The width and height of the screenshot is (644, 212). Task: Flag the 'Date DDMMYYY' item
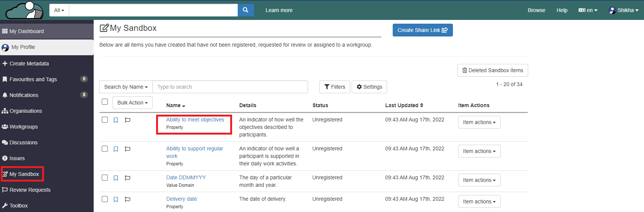(x=128, y=178)
